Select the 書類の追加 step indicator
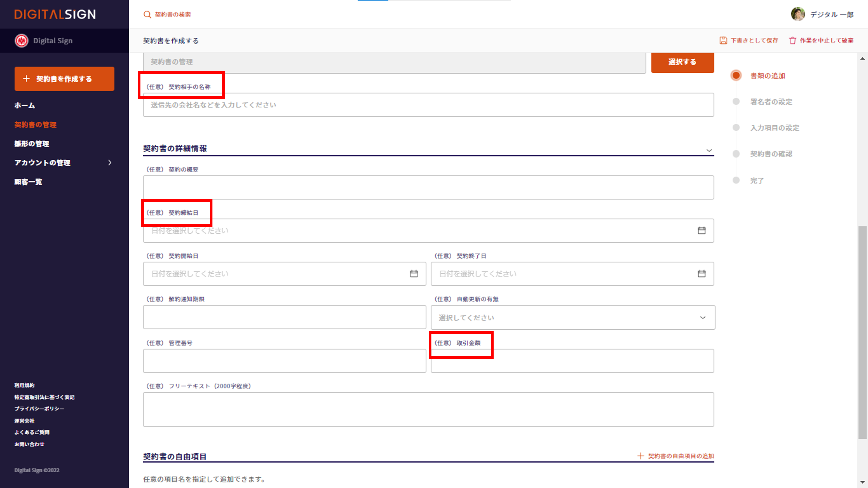Image resolution: width=868 pixels, height=488 pixels. coord(736,76)
